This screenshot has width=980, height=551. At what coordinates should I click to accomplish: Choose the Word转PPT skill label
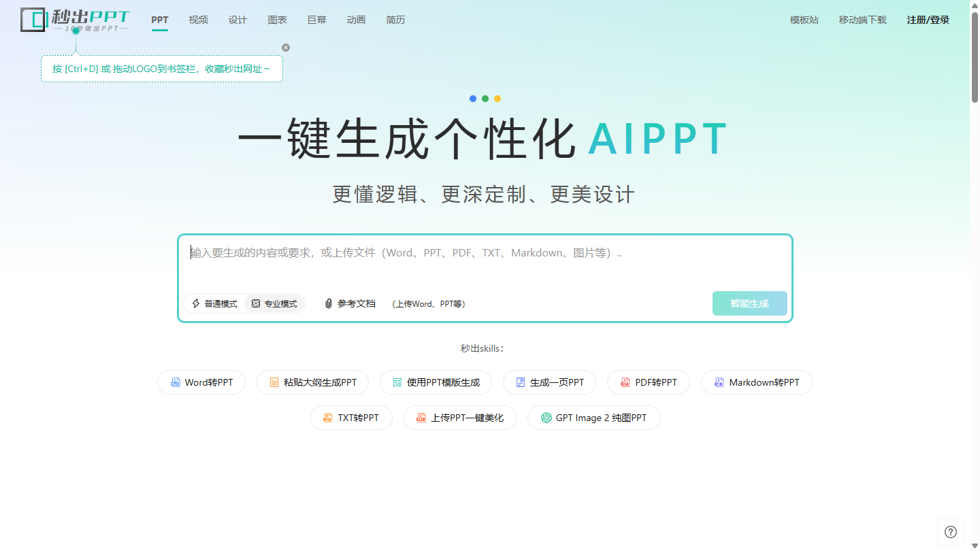(x=209, y=382)
